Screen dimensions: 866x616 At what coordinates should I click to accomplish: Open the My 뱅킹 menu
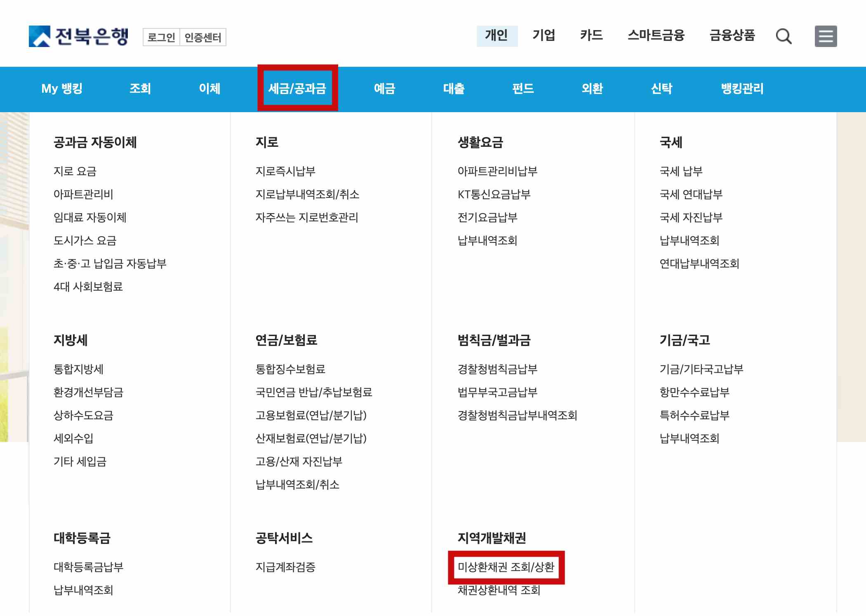[x=63, y=89]
